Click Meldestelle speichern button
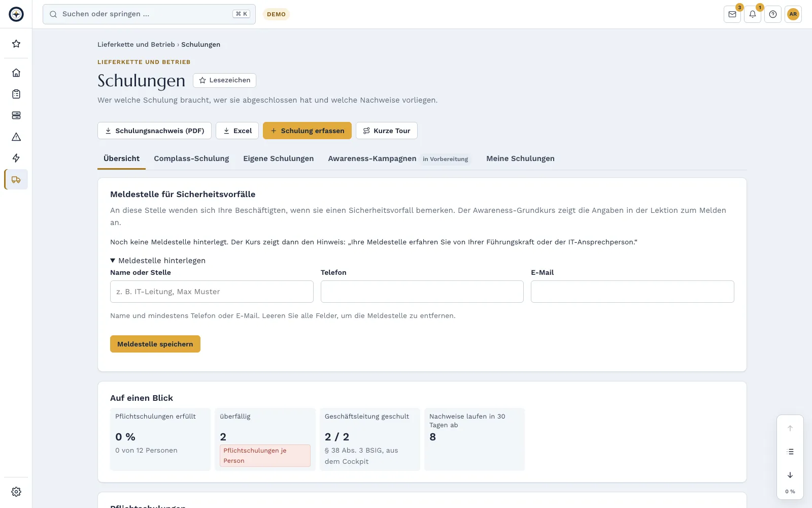This screenshot has height=508, width=812. click(x=155, y=344)
